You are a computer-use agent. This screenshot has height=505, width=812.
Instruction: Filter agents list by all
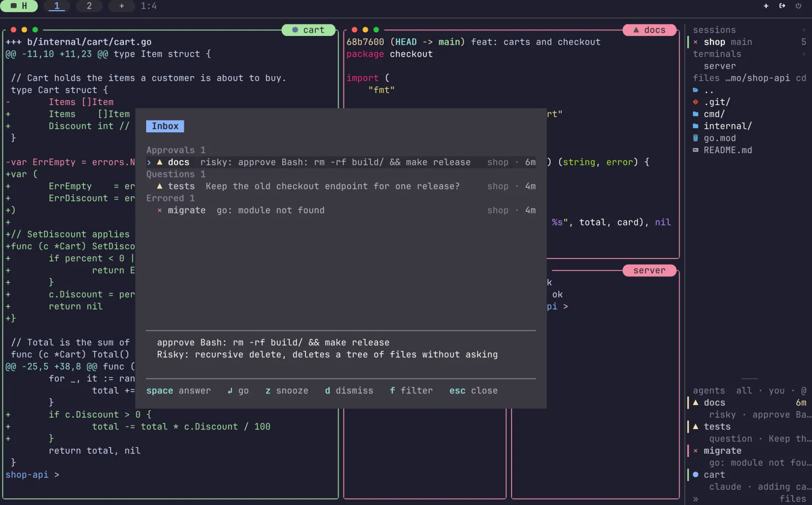click(x=744, y=390)
